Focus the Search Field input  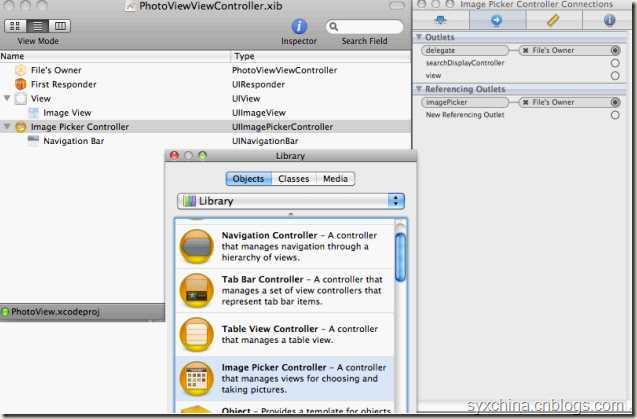[364, 27]
